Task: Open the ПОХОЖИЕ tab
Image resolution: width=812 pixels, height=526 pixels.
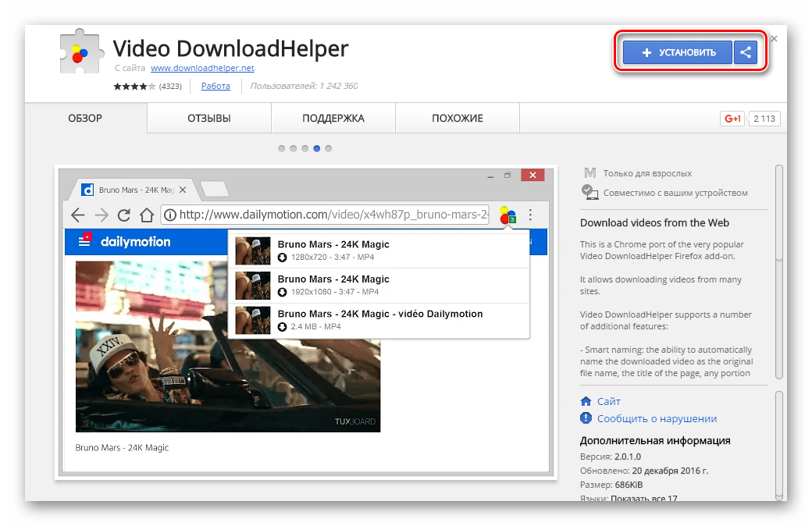Action: (457, 118)
